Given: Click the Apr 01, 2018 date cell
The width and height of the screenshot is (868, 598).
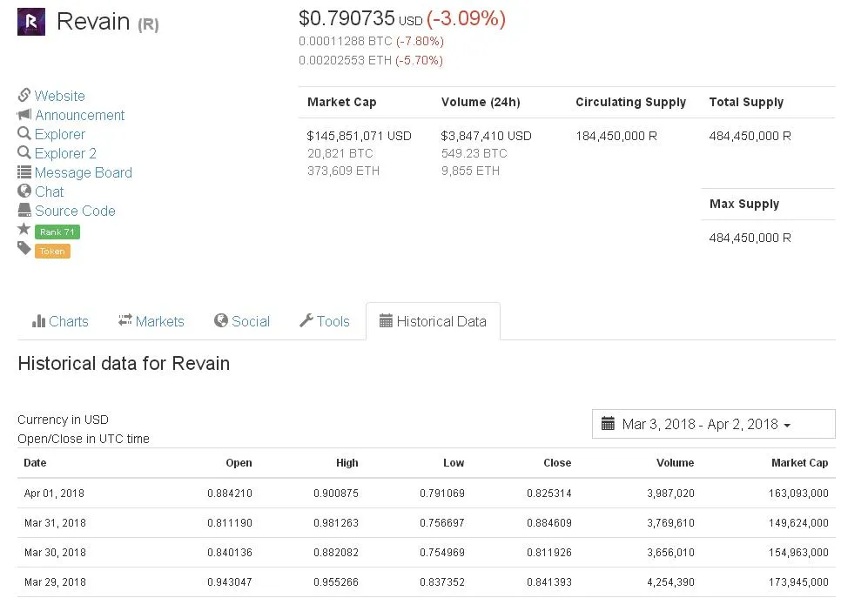Looking at the screenshot, I should (54, 494).
